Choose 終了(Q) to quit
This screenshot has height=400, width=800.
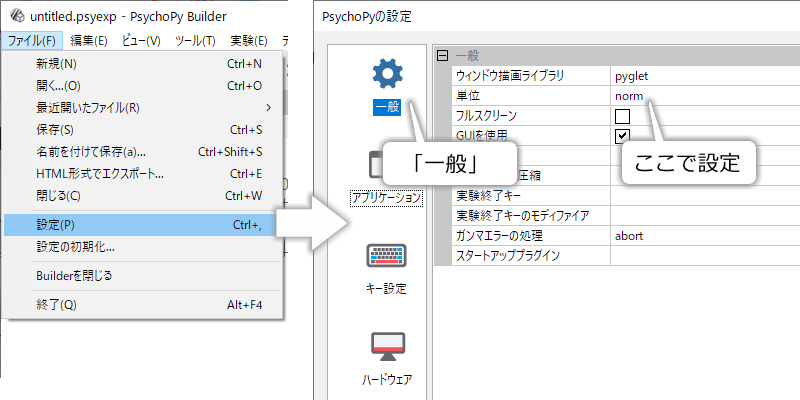143,305
